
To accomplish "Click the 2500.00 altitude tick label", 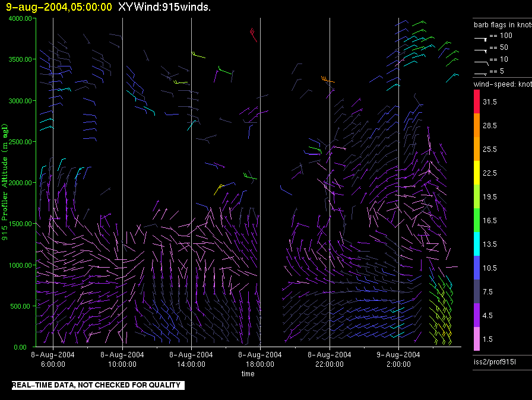I will 20,142.
